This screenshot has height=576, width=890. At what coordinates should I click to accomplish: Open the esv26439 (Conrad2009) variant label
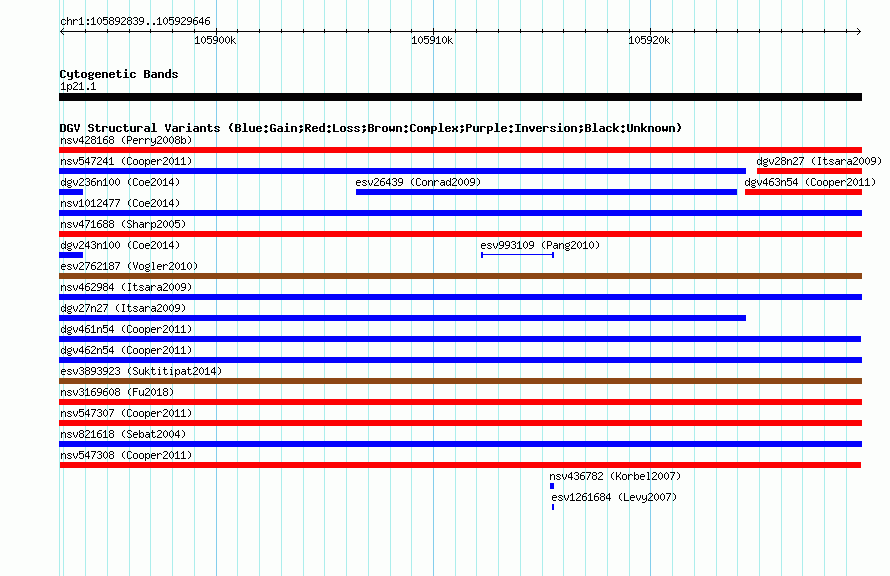[418, 182]
